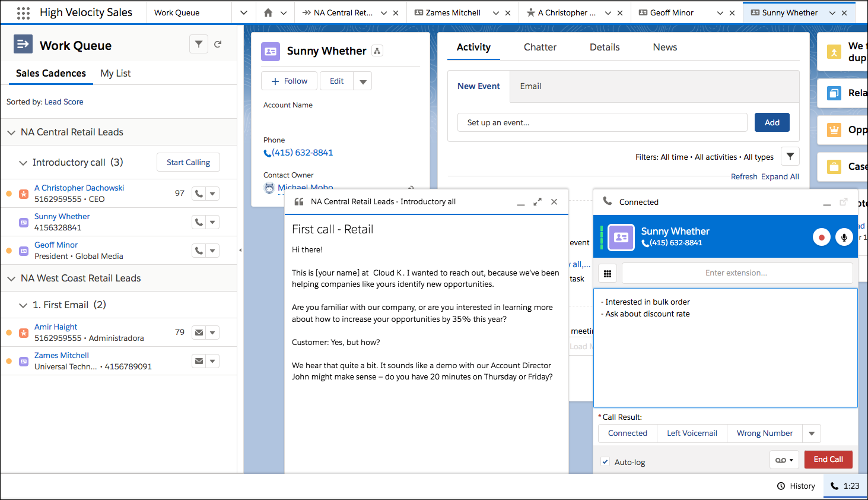Filter the Work Queue list

tap(199, 44)
